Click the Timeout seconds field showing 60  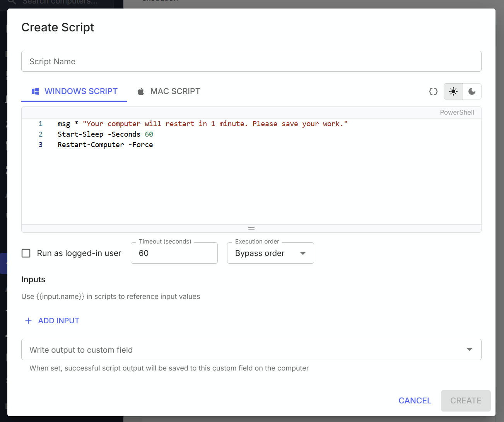point(174,253)
